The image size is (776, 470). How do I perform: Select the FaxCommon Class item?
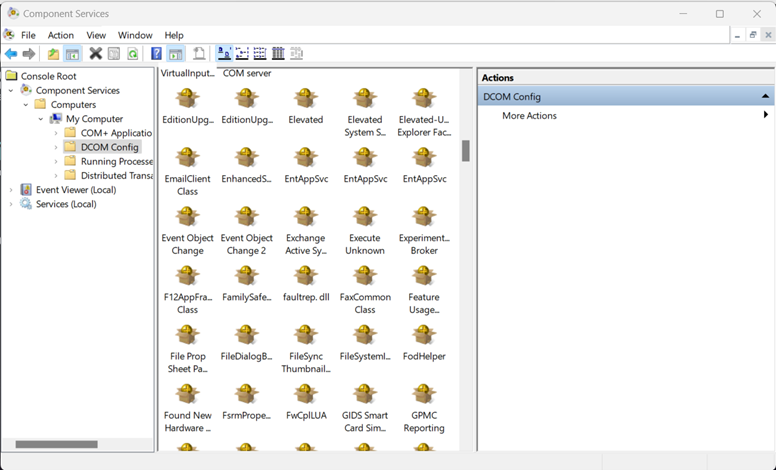[x=365, y=289]
